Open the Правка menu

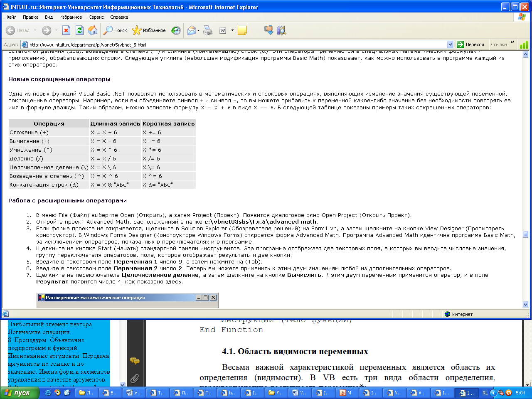click(31, 17)
